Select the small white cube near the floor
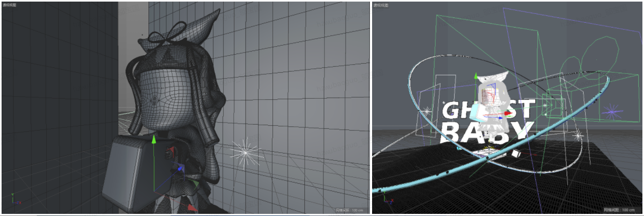Viewport: 644px width, 216px height. 516,153
